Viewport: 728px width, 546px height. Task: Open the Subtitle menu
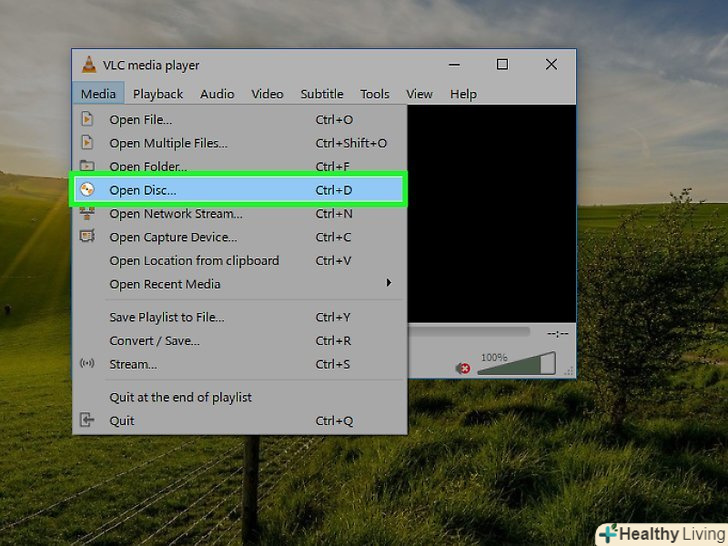pyautogui.click(x=322, y=94)
